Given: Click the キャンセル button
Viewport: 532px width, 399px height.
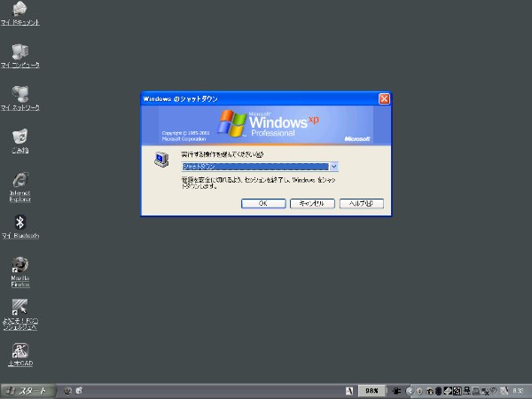Looking at the screenshot, I should [312, 203].
